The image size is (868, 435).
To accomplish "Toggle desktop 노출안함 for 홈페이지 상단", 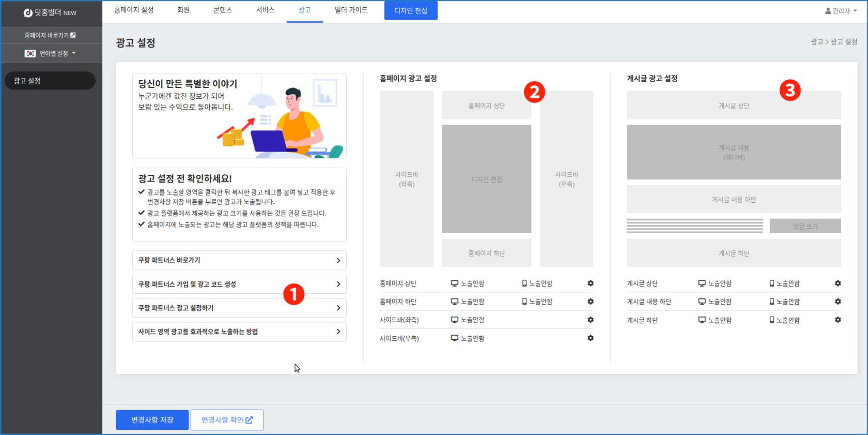I will [468, 283].
